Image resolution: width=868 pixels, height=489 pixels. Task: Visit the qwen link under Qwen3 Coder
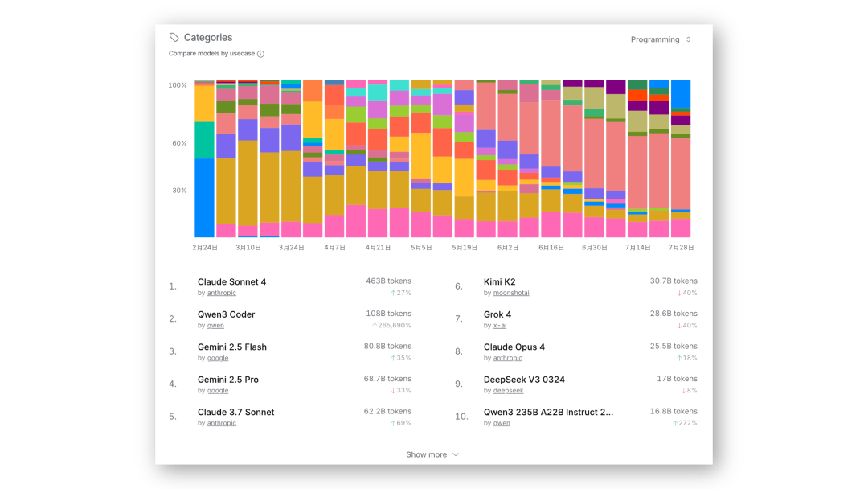(x=215, y=326)
